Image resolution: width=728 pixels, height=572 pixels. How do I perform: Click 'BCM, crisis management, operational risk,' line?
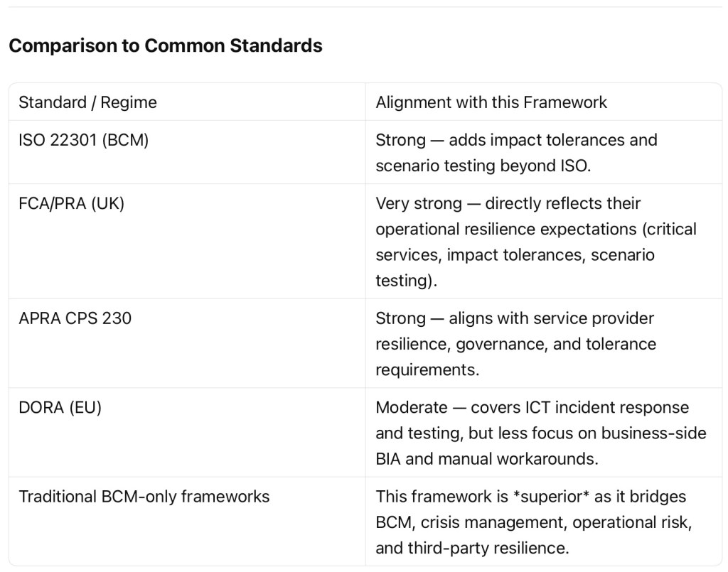[x=532, y=522]
